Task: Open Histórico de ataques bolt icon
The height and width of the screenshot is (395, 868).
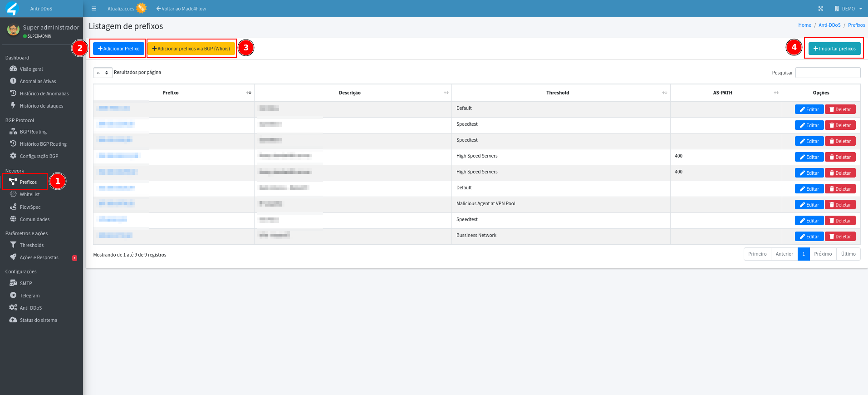Action: click(x=13, y=106)
